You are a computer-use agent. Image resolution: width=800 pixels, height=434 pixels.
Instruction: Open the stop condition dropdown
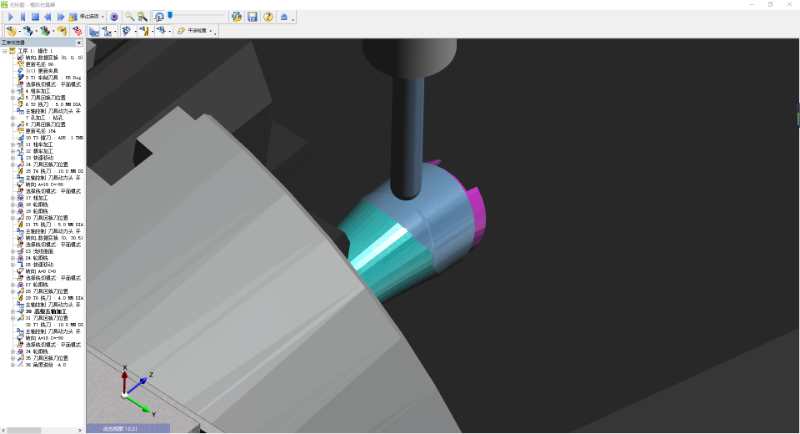point(103,17)
